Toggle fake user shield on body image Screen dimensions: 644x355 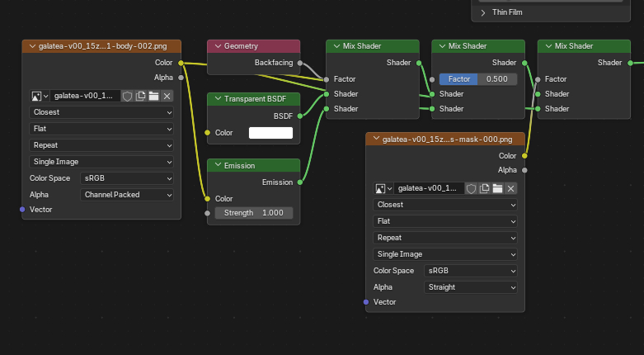tap(128, 96)
